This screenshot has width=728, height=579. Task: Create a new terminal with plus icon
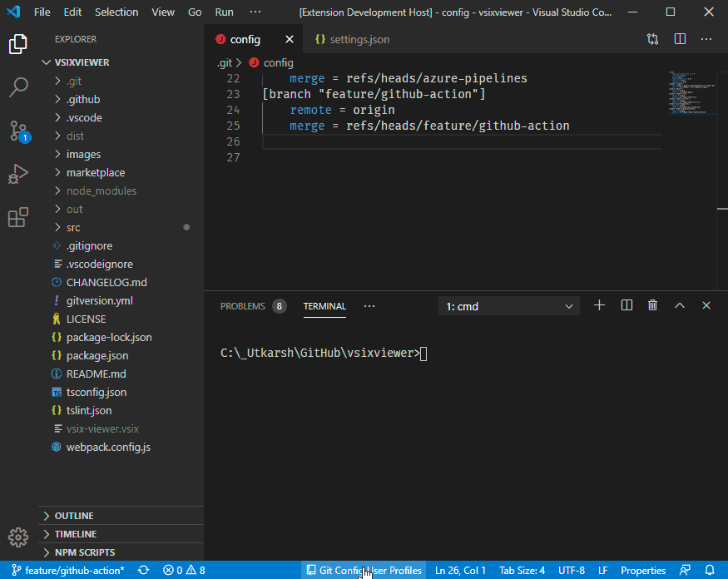click(599, 305)
